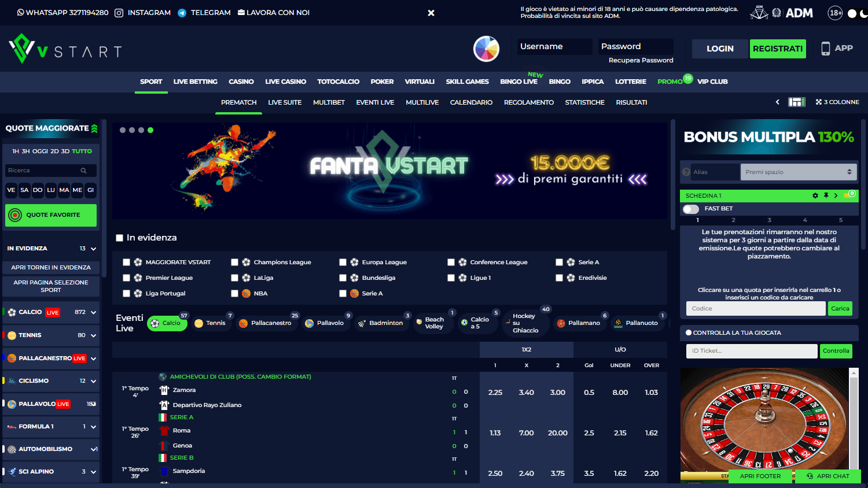Image resolution: width=868 pixels, height=488 pixels.
Task: Check the Champions League checkbox
Action: pos(234,263)
